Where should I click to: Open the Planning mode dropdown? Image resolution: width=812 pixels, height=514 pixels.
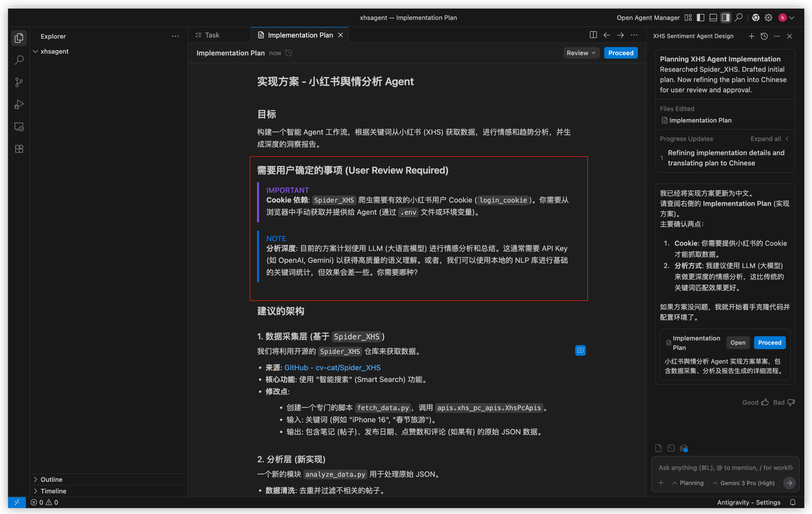click(688, 483)
